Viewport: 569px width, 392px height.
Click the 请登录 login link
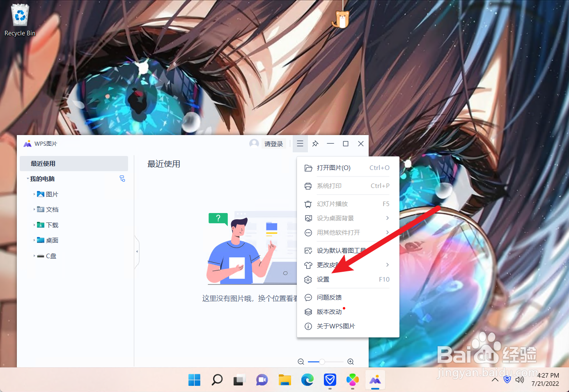pyautogui.click(x=273, y=144)
